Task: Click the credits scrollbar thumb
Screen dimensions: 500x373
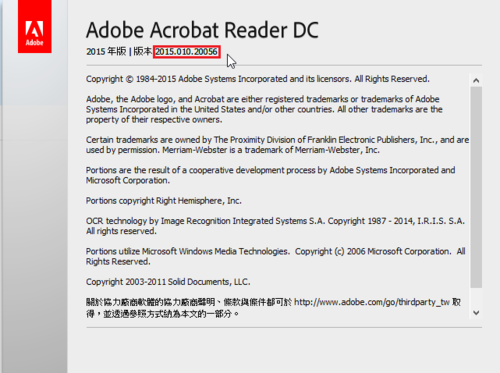Action: (x=476, y=187)
